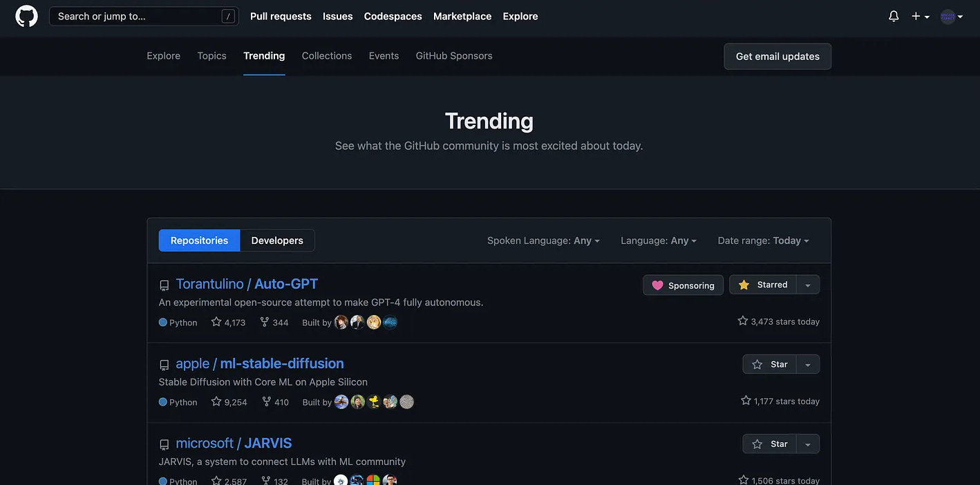The height and width of the screenshot is (485, 980).
Task: Open ml-stable-diffusion forks count 410
Action: [275, 401]
